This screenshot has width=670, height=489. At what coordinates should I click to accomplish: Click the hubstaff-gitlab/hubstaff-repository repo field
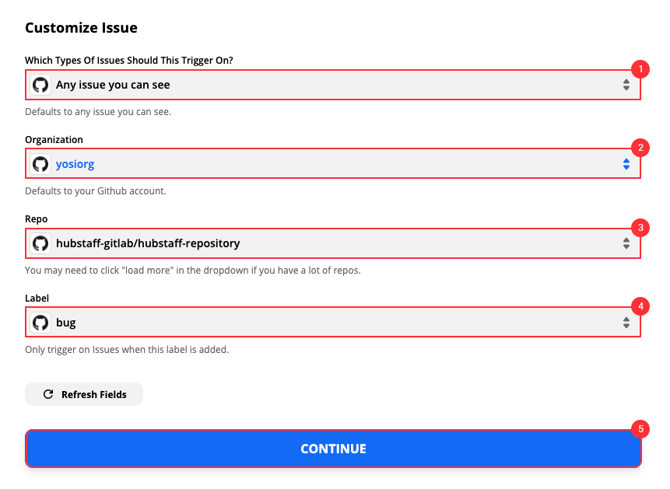(148, 243)
